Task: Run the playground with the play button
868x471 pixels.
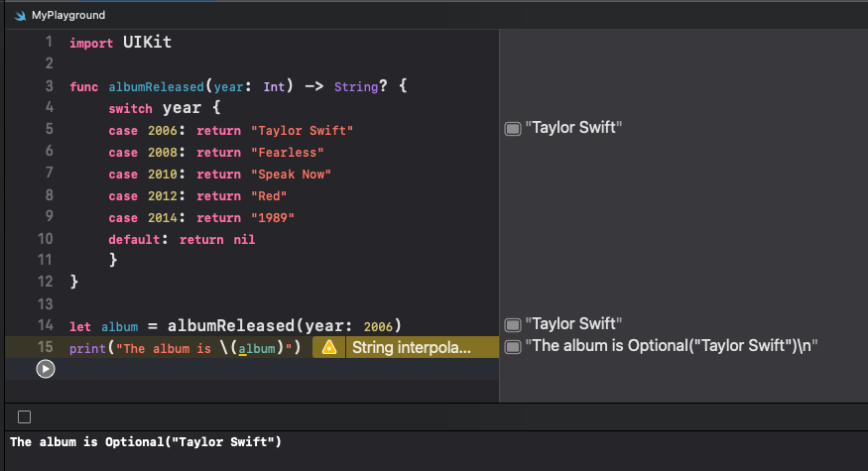Action: 46,369
